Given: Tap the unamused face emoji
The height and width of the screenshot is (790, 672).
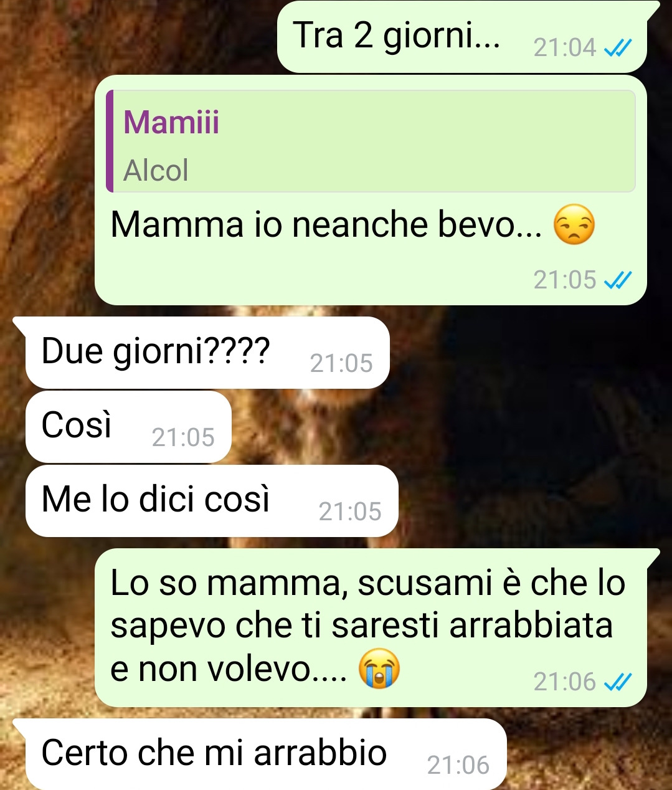Looking at the screenshot, I should (574, 225).
